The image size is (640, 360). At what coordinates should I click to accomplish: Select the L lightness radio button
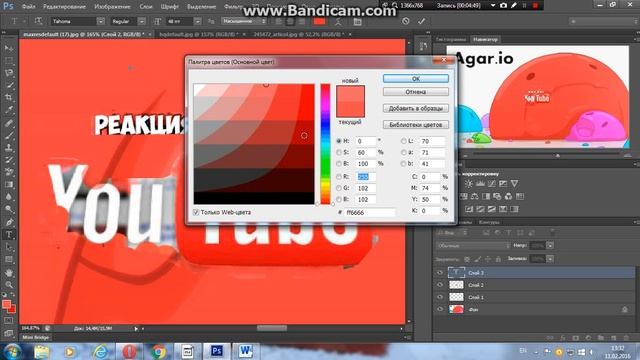(x=403, y=141)
